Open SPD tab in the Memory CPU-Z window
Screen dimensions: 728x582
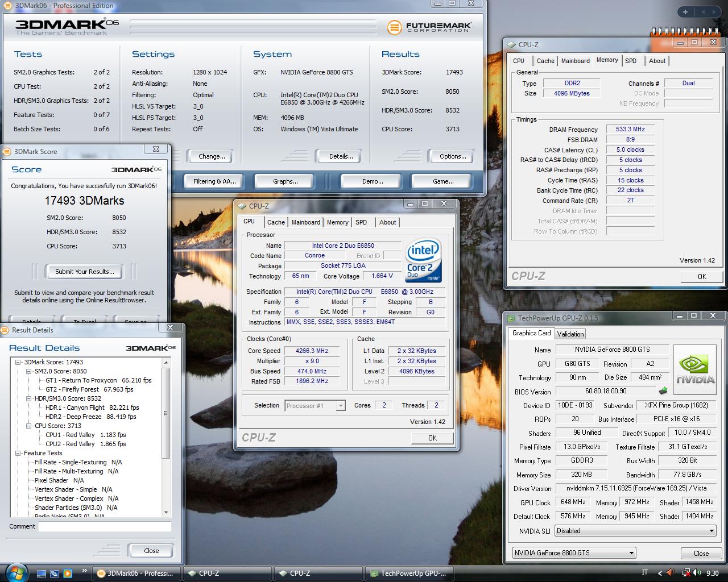631,61
